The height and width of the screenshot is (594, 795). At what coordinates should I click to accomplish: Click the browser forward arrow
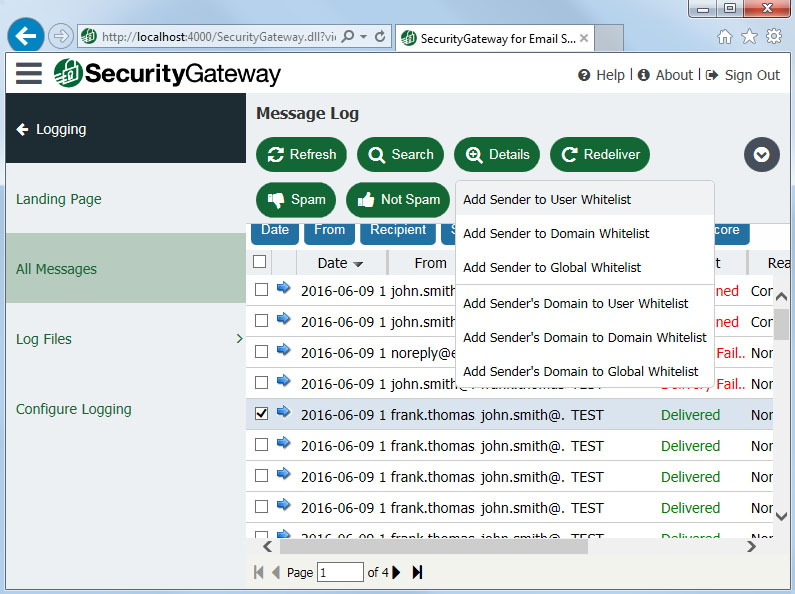61,36
